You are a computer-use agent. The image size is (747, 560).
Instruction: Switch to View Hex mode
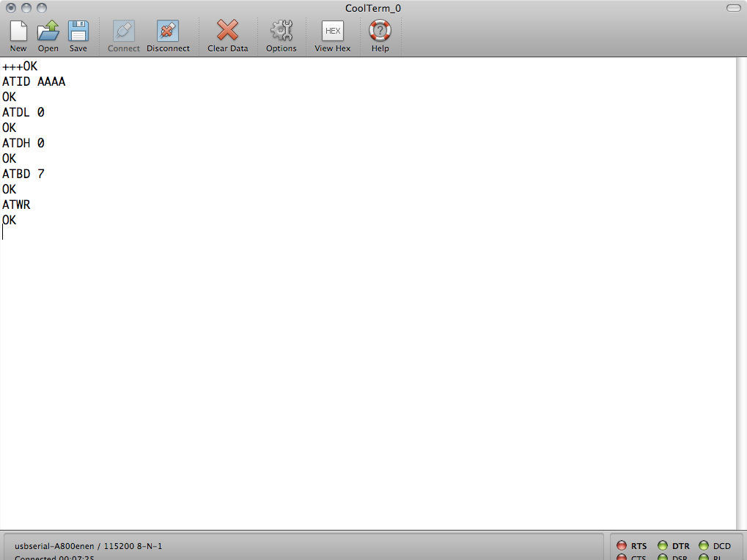pos(333,36)
